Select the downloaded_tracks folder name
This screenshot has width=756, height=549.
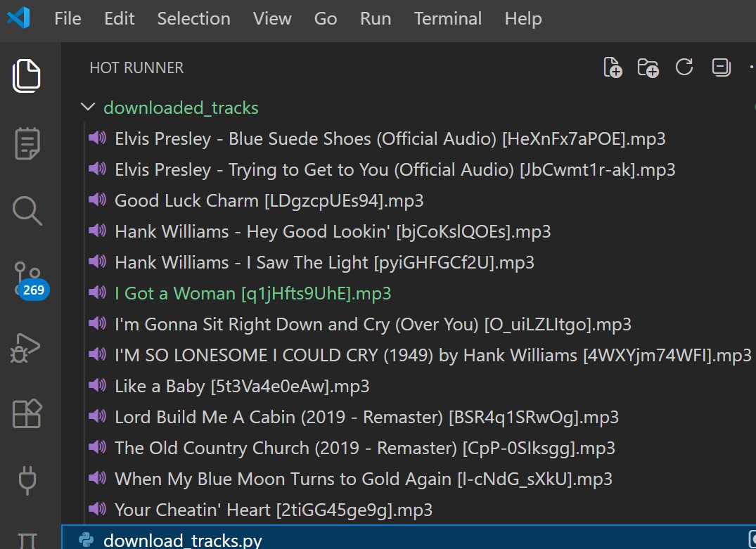(x=181, y=108)
